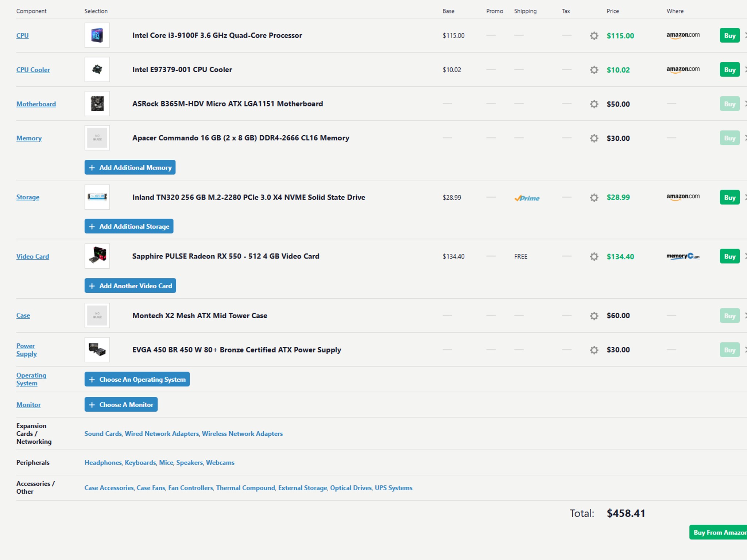The height and width of the screenshot is (560, 747).
Task: Open price settings gear for Power Supply row
Action: click(594, 350)
